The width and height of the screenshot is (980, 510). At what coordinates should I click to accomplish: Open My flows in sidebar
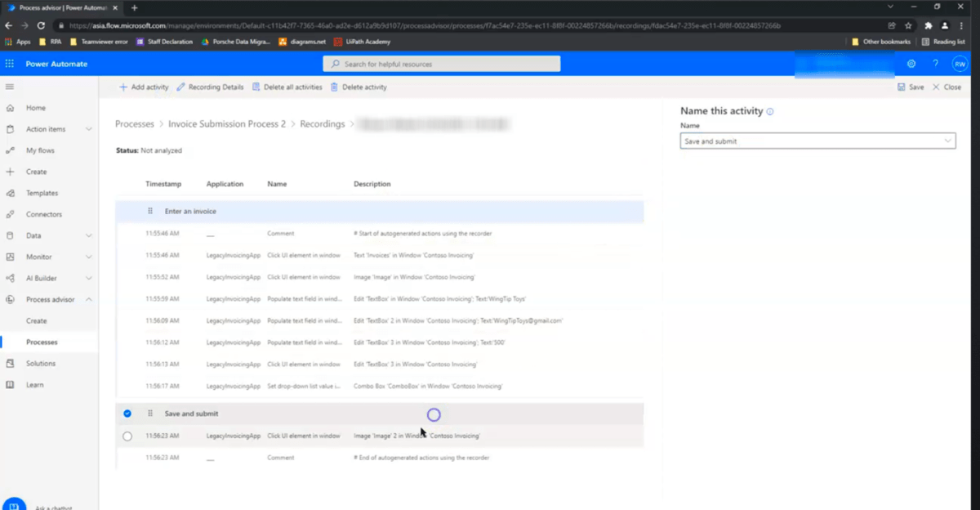click(x=40, y=150)
